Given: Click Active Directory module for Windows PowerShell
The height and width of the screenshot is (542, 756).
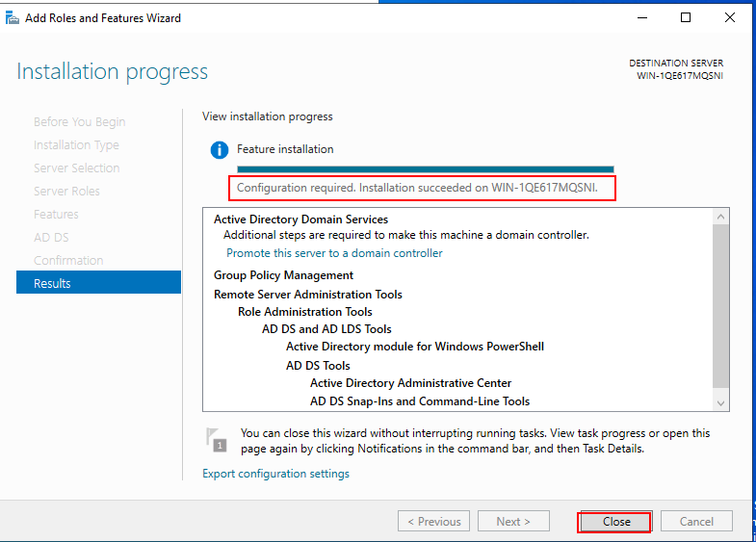Looking at the screenshot, I should tap(415, 347).
